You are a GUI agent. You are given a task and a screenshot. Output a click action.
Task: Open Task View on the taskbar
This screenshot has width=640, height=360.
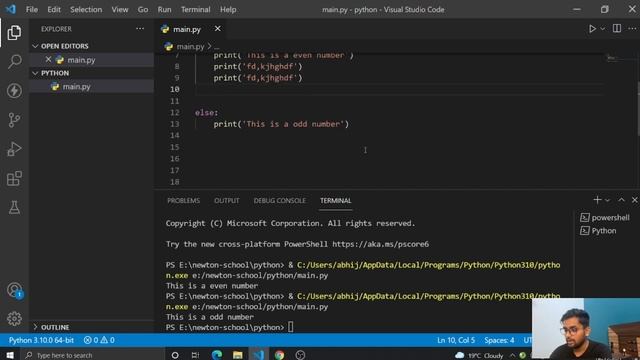[196, 355]
